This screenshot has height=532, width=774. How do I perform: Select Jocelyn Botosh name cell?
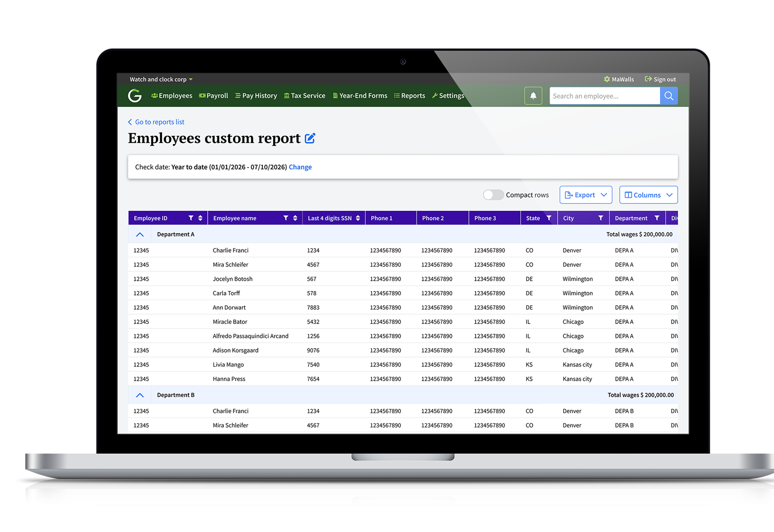(x=232, y=279)
